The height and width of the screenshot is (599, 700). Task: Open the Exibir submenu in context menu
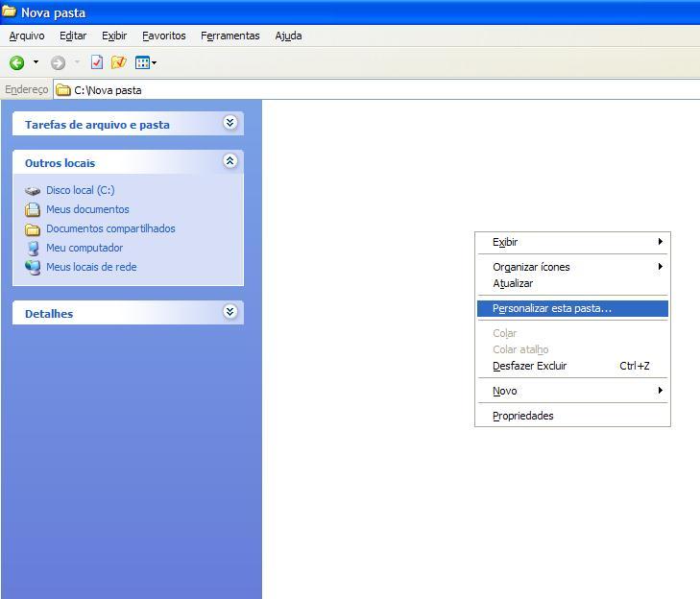[x=572, y=242]
